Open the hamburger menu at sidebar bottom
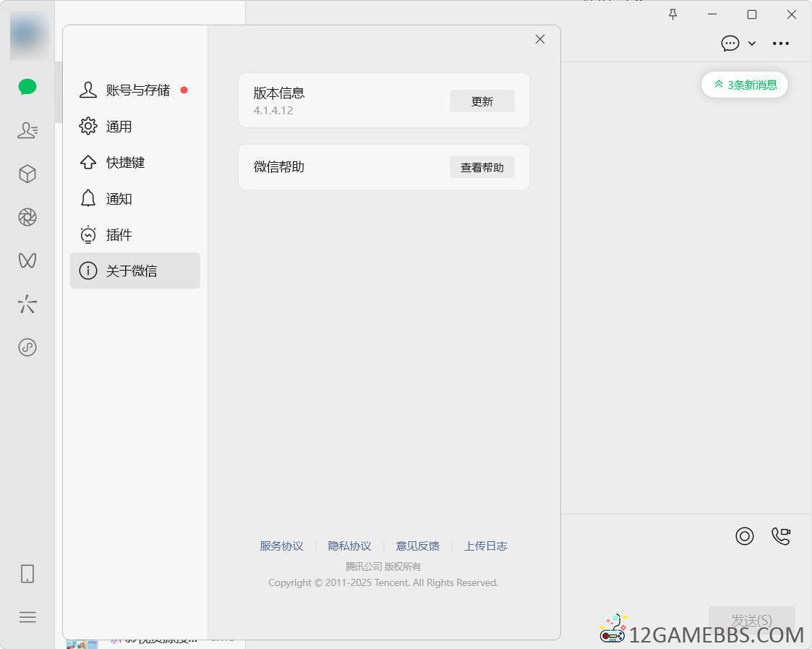This screenshot has height=649, width=812. 27,617
